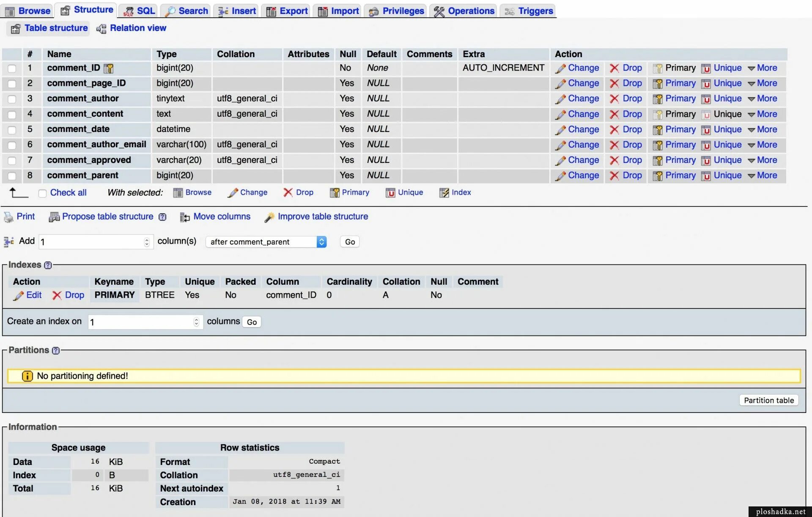Click the stepper on Add columns field
Viewport: 812px width, 517px height.
click(146, 242)
